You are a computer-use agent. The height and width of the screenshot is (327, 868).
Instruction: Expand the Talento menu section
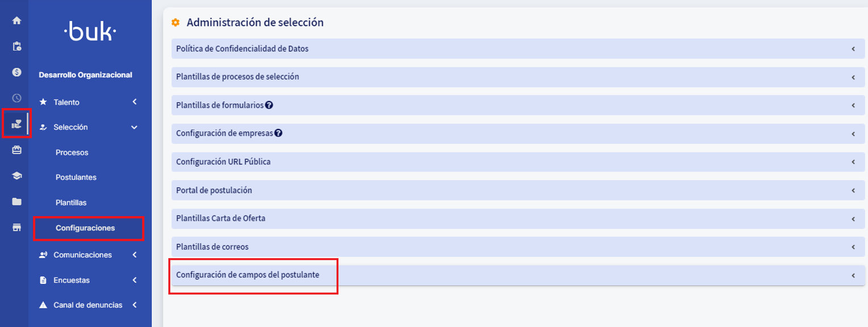89,102
